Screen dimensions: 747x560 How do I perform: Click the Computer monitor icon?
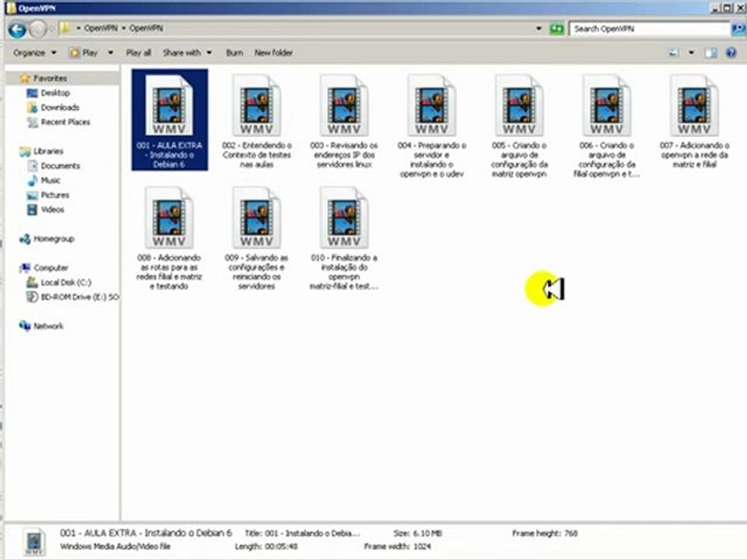click(x=25, y=268)
